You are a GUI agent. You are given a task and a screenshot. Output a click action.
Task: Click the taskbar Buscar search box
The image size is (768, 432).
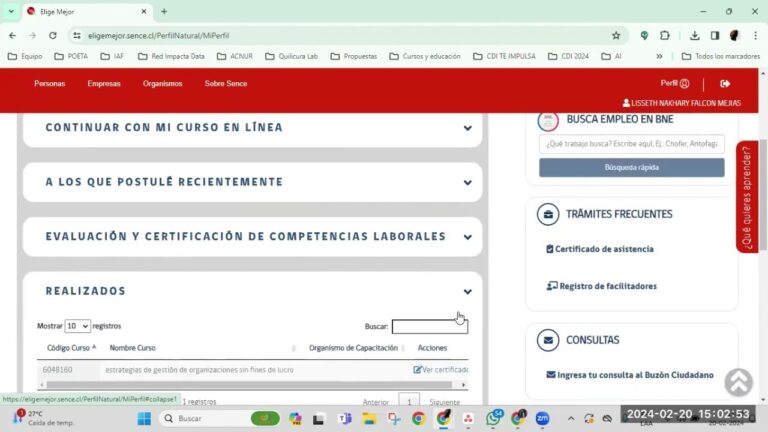pyautogui.click(x=219, y=419)
